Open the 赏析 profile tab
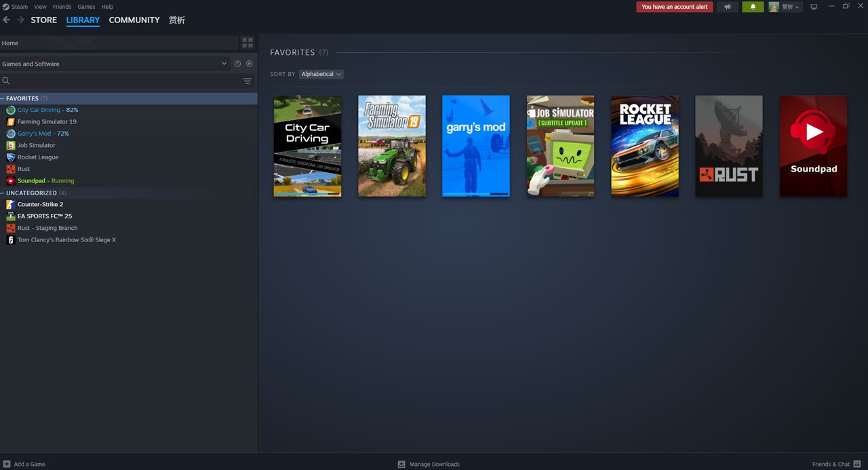Viewport: 868px width, 470px height. point(177,20)
